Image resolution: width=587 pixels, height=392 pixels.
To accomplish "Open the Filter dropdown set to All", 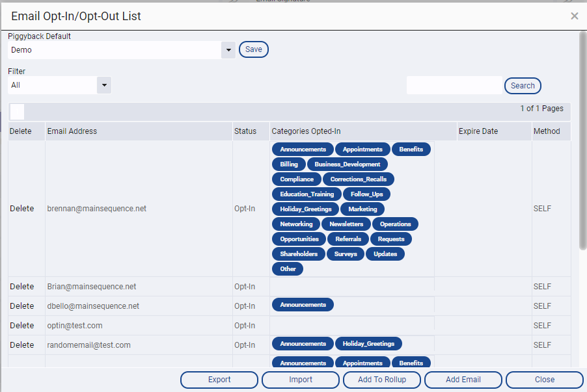I will click(x=104, y=85).
